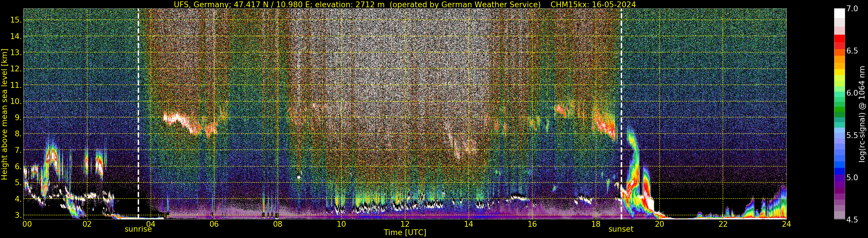
Task: Click the '00' time axis tick label
Action: 27,224
